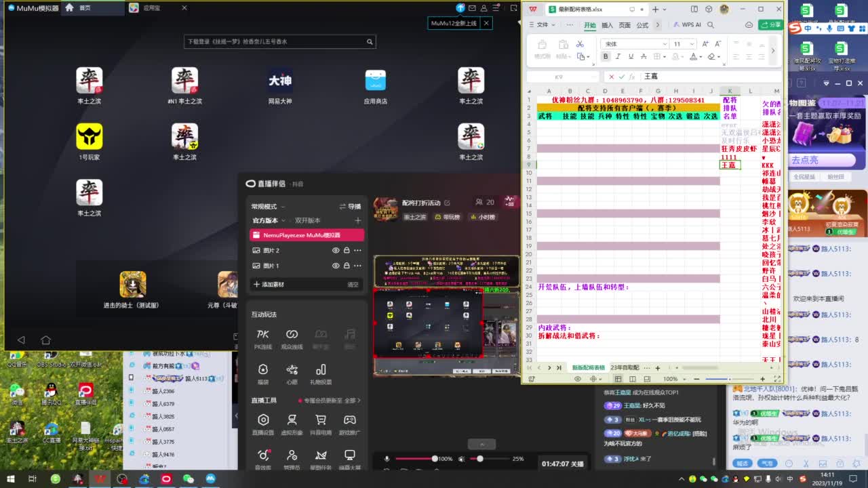Screen dimensions: 868x488
Task: Click 清空 to clear sources
Action: (x=353, y=285)
